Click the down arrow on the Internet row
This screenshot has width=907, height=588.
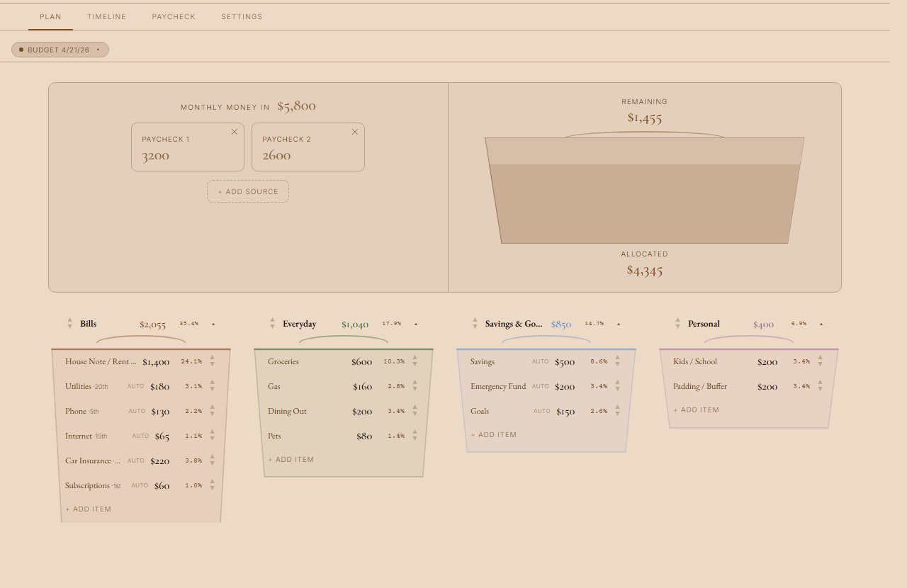coord(212,439)
